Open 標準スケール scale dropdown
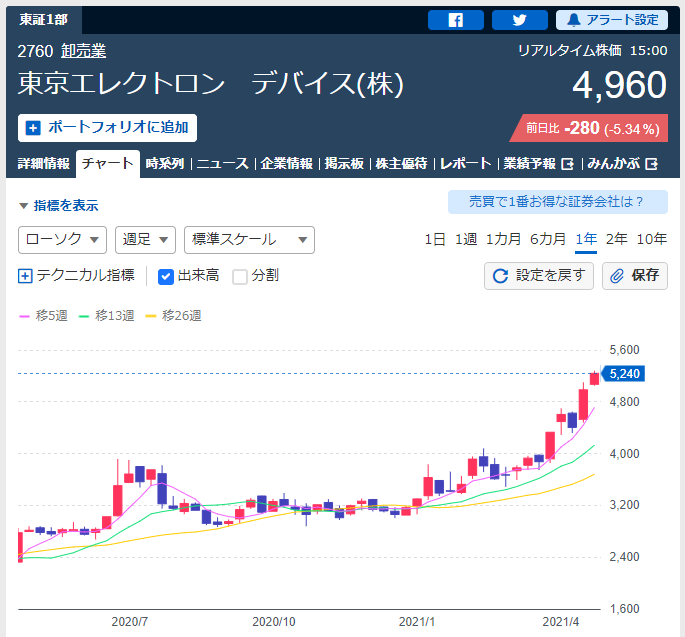 coord(249,240)
